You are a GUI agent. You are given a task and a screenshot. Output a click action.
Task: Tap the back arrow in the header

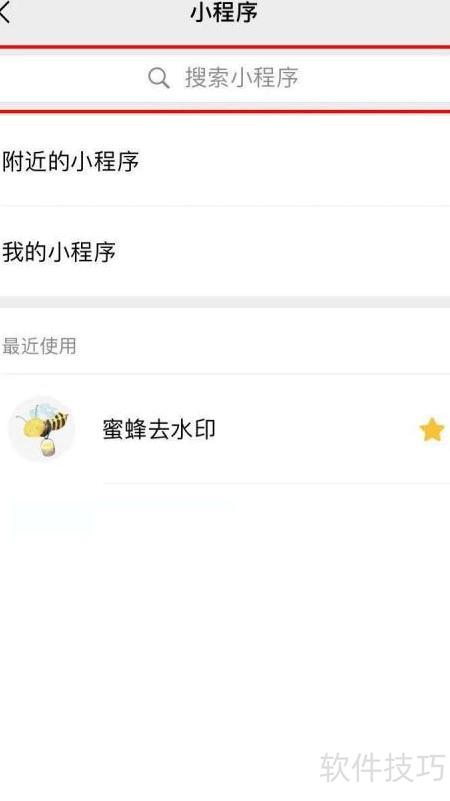(5, 12)
